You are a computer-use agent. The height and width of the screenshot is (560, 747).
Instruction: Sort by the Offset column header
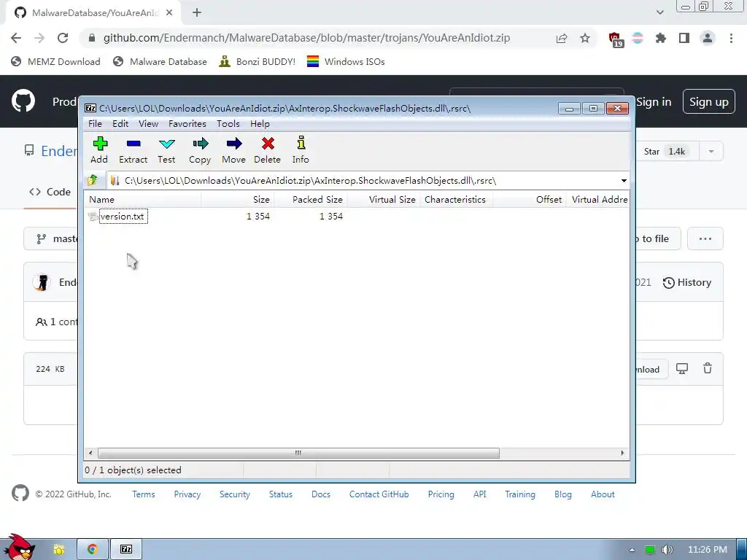[x=530, y=200]
